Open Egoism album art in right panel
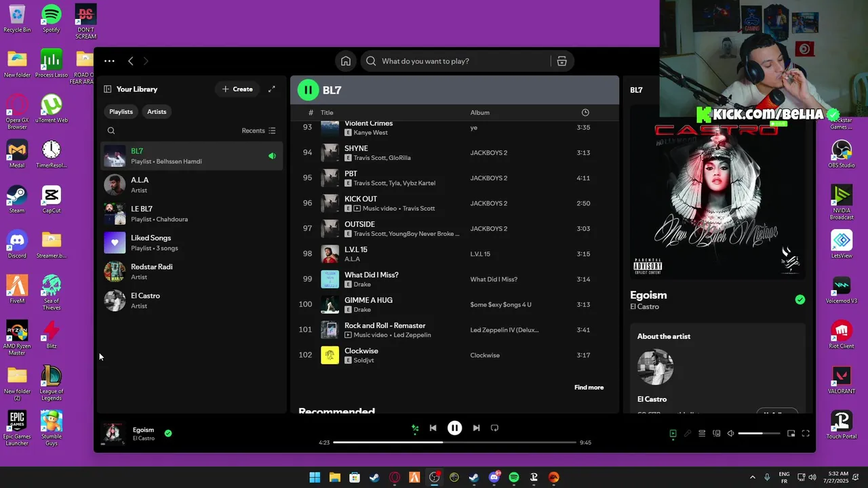Viewport: 868px width, 488px height. pyautogui.click(x=717, y=192)
